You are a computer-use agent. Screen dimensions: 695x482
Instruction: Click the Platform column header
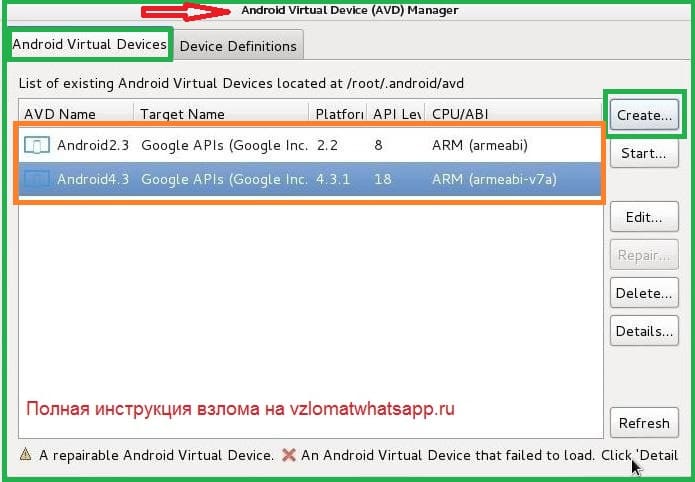(338, 114)
